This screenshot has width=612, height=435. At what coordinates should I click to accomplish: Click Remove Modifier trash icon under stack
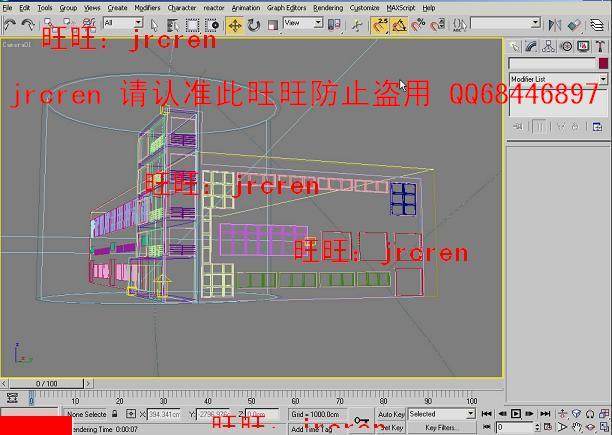tap(575, 126)
